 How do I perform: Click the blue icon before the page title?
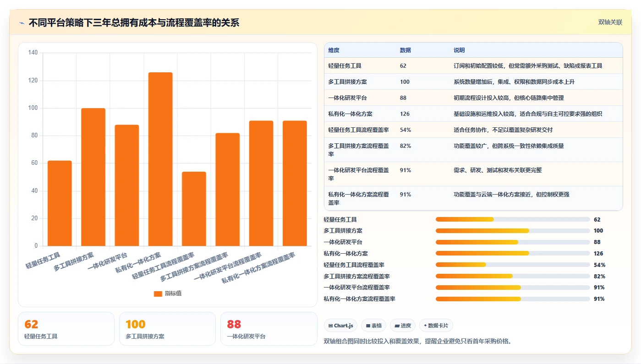22,22
